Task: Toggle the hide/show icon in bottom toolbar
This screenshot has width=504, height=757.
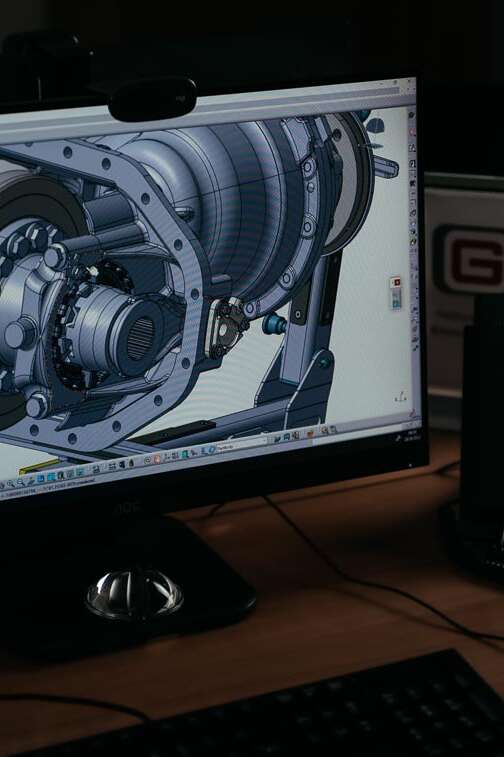Action: 122,464
